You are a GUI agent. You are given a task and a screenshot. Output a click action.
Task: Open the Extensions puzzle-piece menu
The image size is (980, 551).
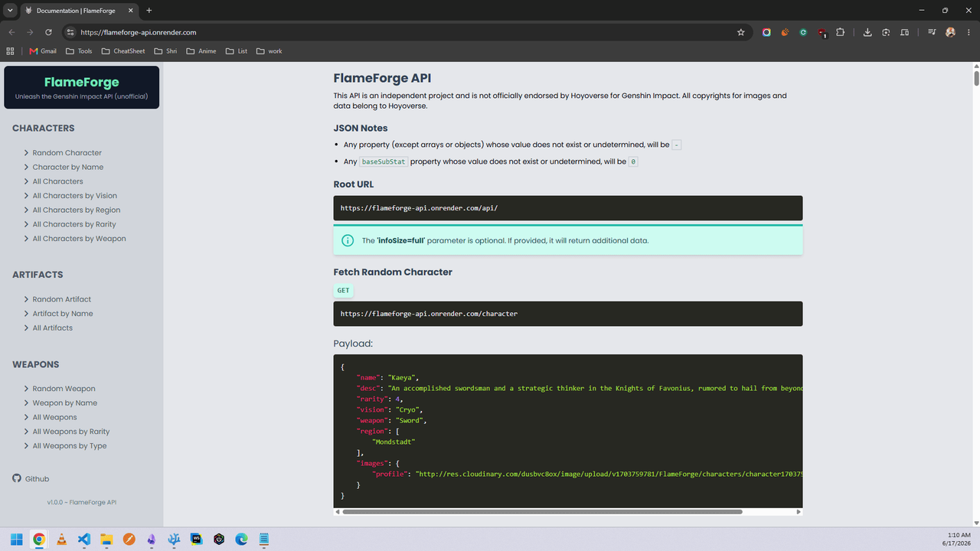[x=841, y=32]
